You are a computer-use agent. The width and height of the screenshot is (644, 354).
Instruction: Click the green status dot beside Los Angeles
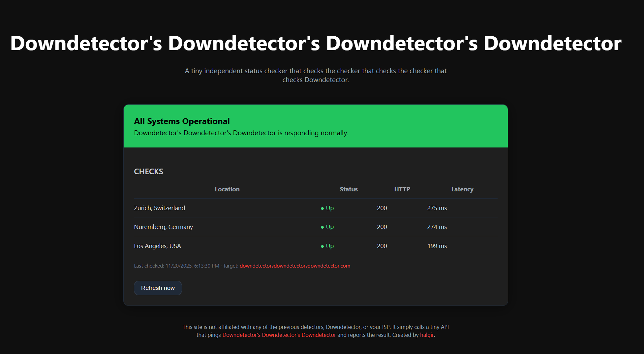(x=322, y=246)
